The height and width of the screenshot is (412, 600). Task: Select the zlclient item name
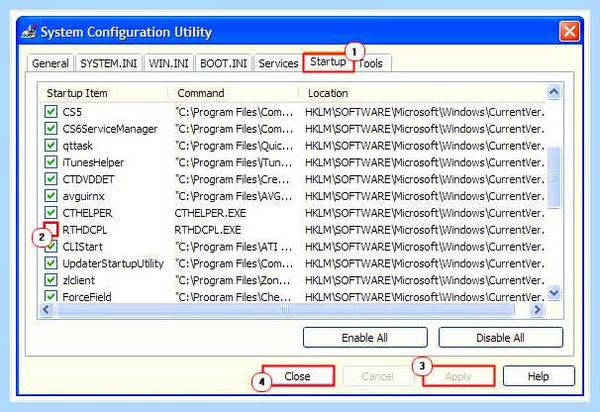point(78,280)
